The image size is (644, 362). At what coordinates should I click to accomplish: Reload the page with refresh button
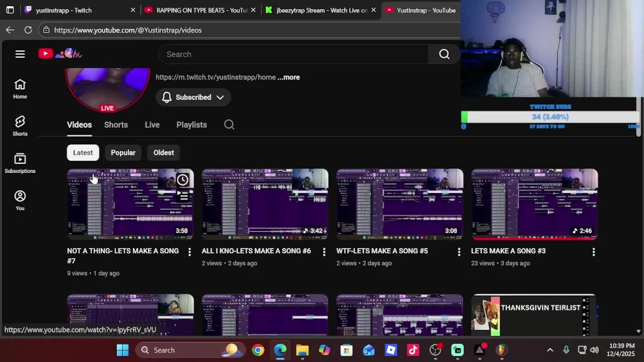(28, 30)
